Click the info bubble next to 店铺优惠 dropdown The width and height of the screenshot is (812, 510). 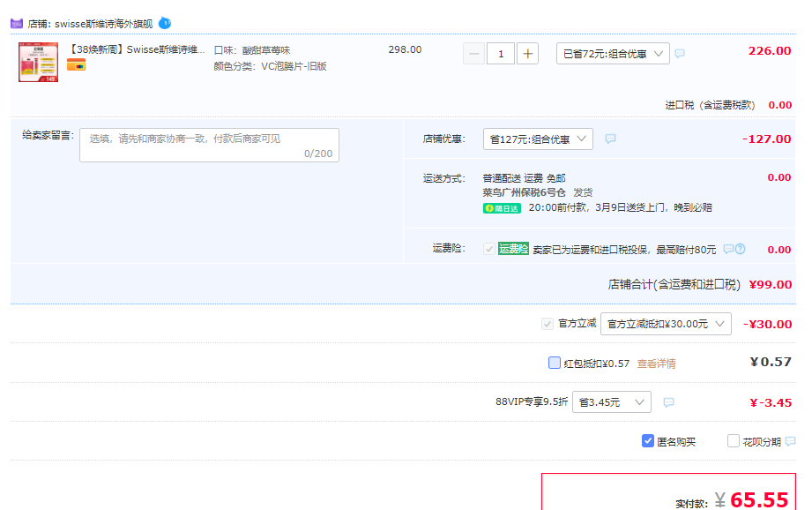click(x=611, y=139)
